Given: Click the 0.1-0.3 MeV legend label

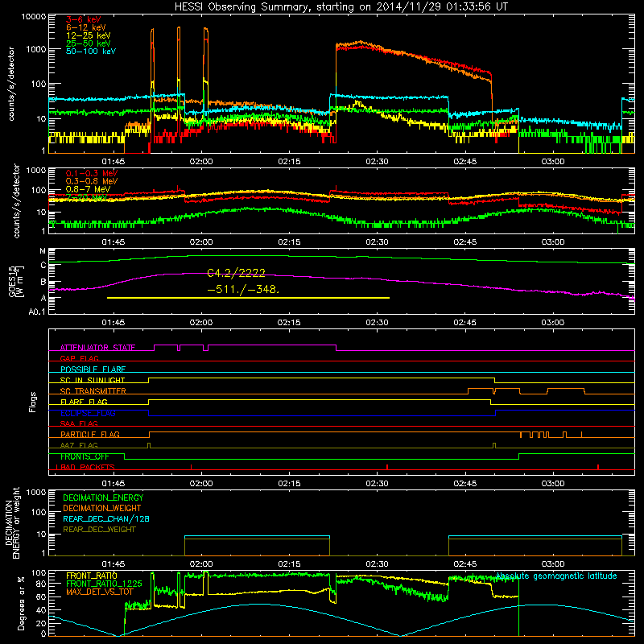Looking at the screenshot, I should (92, 173).
